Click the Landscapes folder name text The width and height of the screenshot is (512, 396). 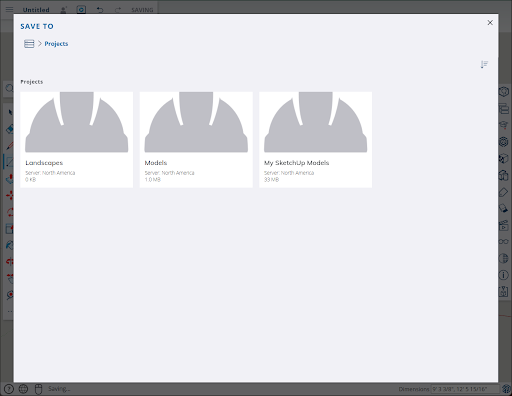(x=44, y=163)
